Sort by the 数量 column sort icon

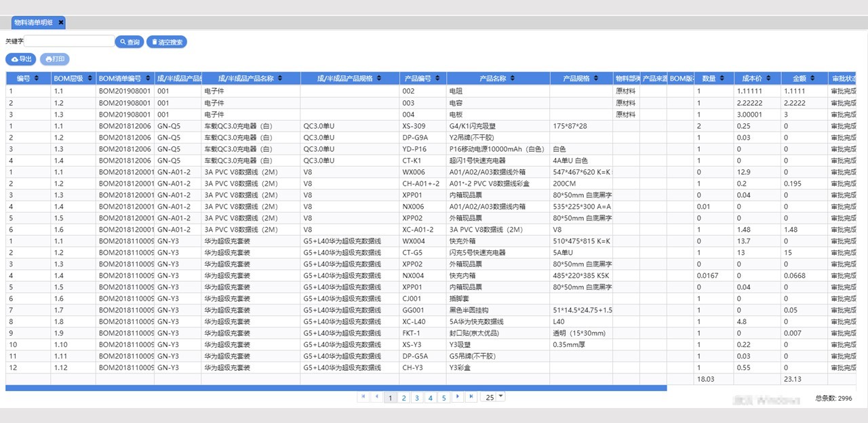pos(722,79)
